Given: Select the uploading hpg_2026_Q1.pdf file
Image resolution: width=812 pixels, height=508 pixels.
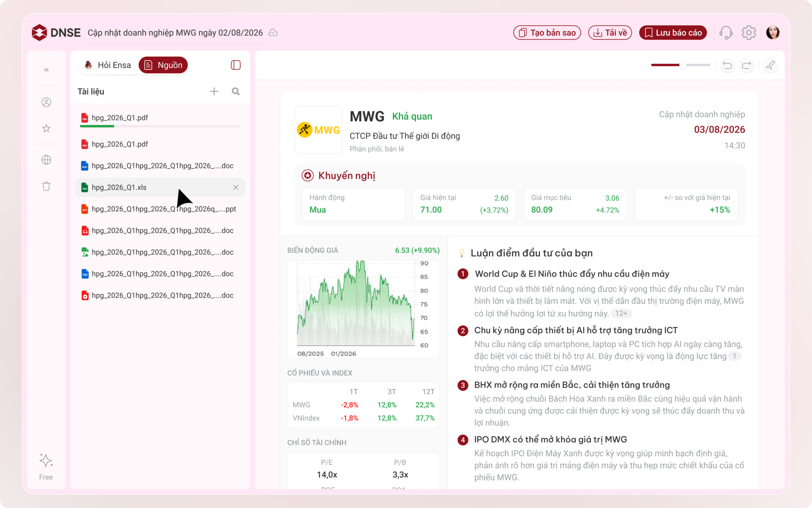Looking at the screenshot, I should [x=160, y=117].
